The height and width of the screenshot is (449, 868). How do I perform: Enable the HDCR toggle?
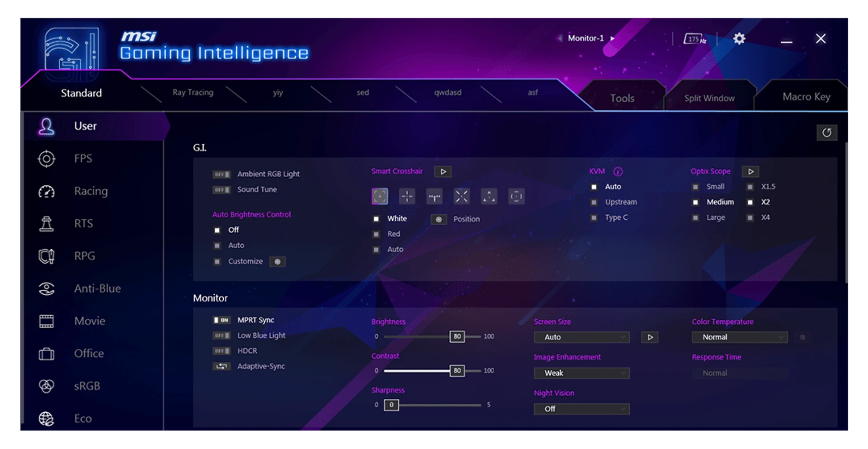coord(222,351)
